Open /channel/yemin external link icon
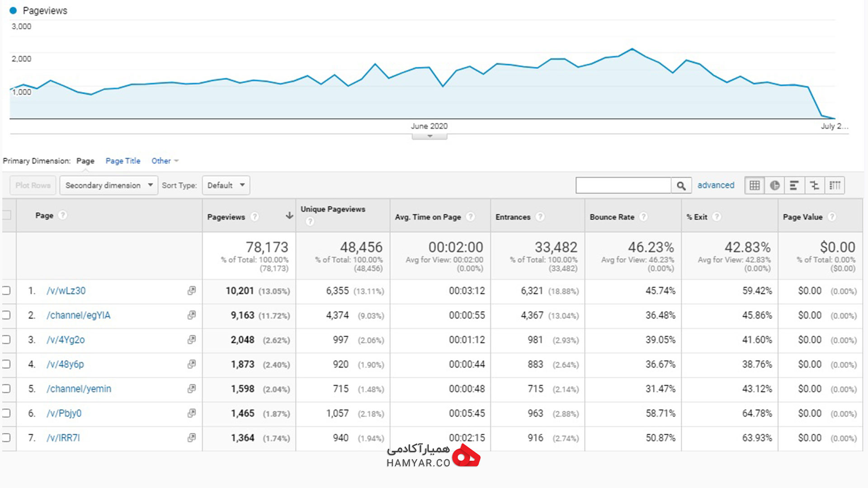Image resolution: width=868 pixels, height=488 pixels. coord(192,389)
